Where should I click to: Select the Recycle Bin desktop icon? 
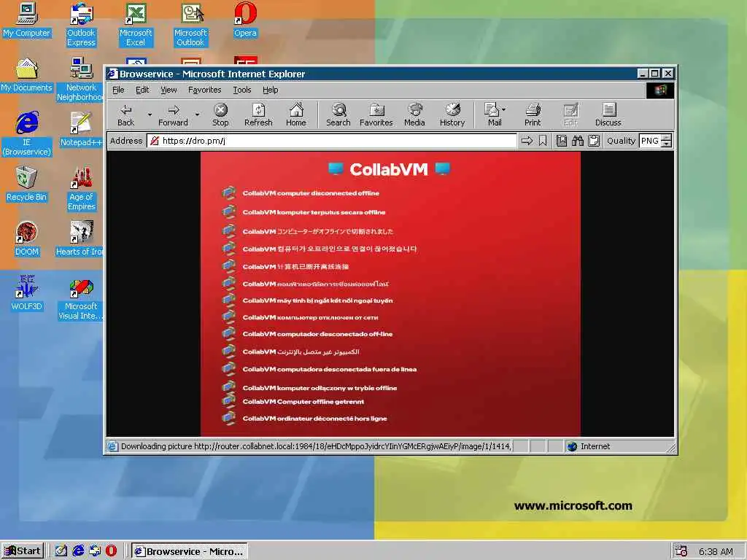click(x=27, y=184)
